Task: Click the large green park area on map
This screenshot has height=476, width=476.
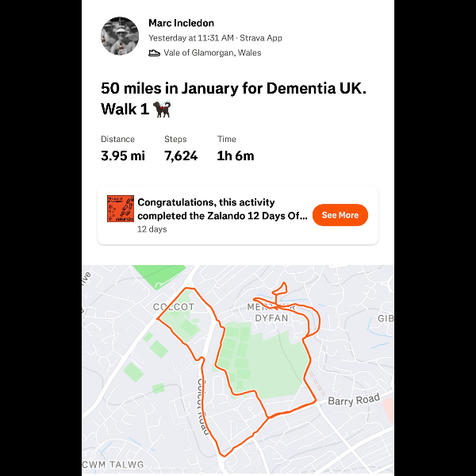Action: 274,357
